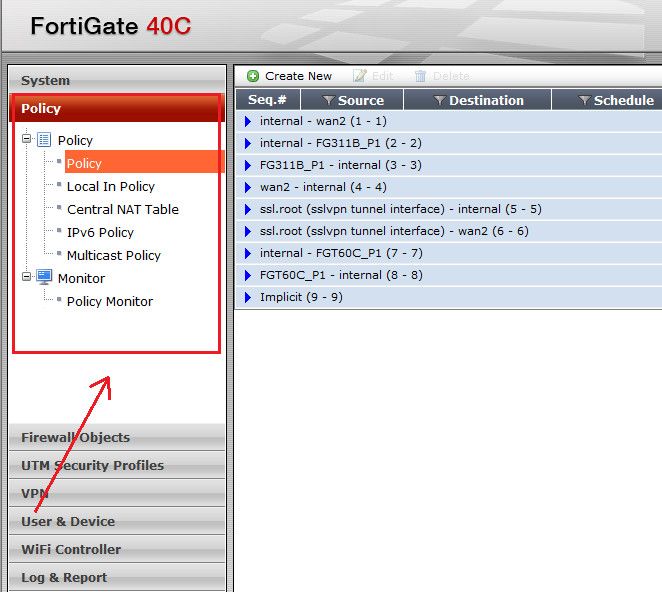This screenshot has width=662, height=592.
Task: Click the Destination column filter icon
Action: 440,100
